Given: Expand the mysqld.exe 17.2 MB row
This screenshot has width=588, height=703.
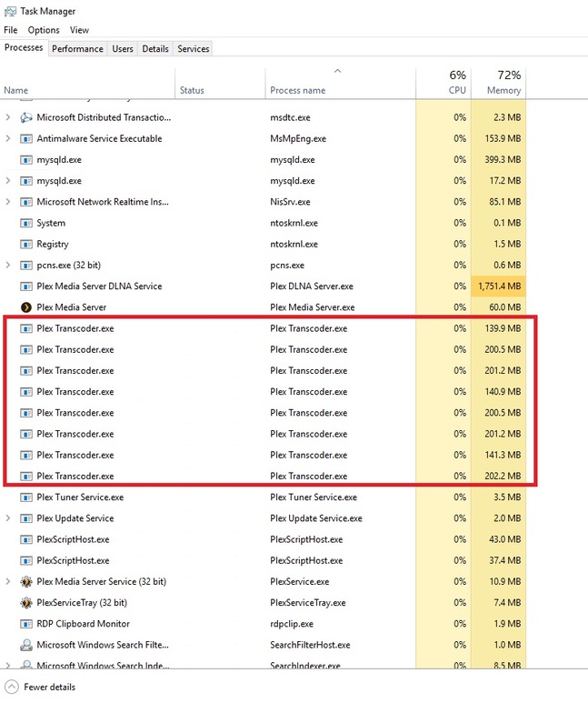Looking at the screenshot, I should (x=7, y=181).
